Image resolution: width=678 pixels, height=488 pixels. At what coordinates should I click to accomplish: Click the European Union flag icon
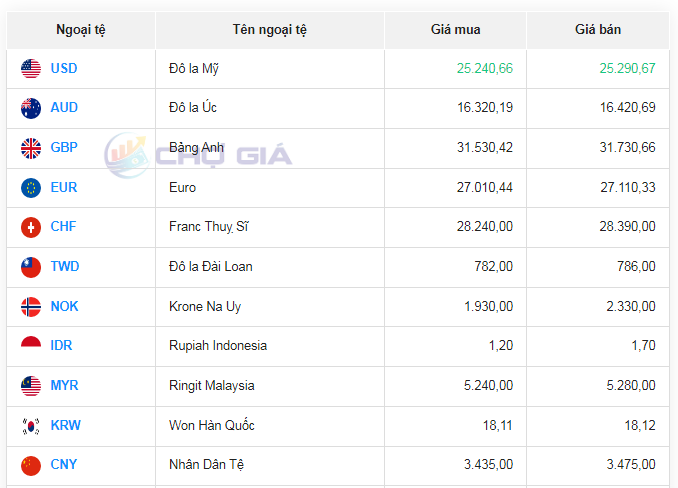click(31, 187)
